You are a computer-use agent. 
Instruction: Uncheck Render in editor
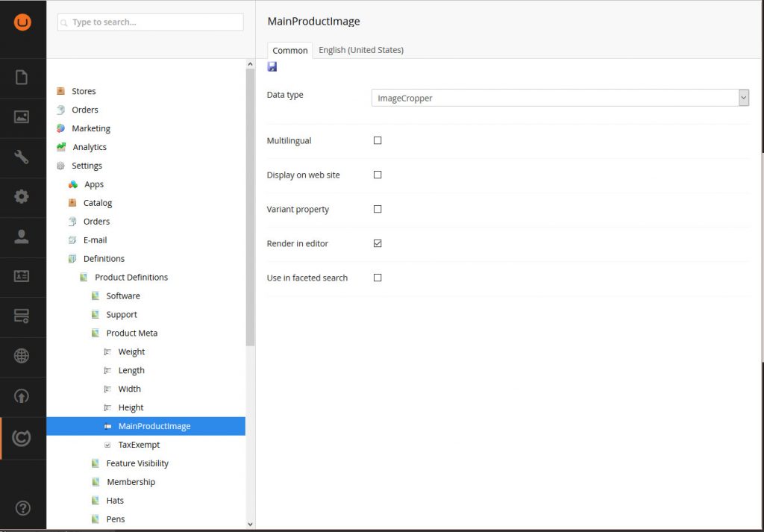click(x=378, y=243)
